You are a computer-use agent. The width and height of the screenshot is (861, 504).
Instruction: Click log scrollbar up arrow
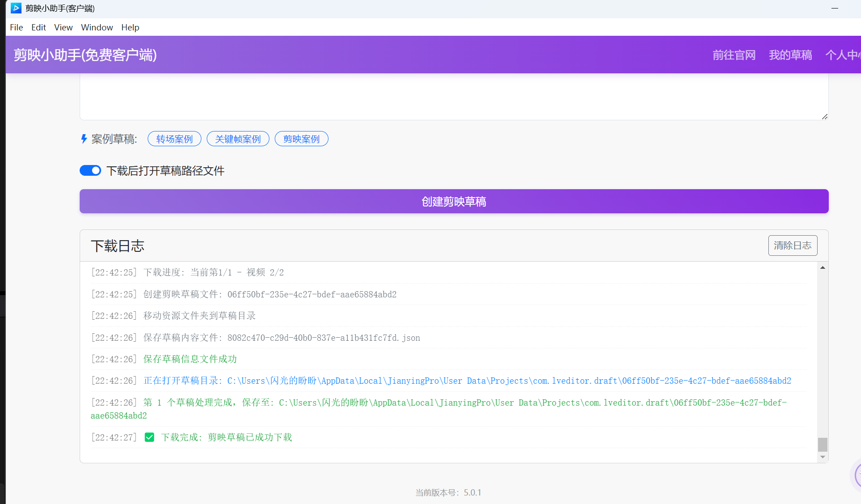click(x=823, y=267)
